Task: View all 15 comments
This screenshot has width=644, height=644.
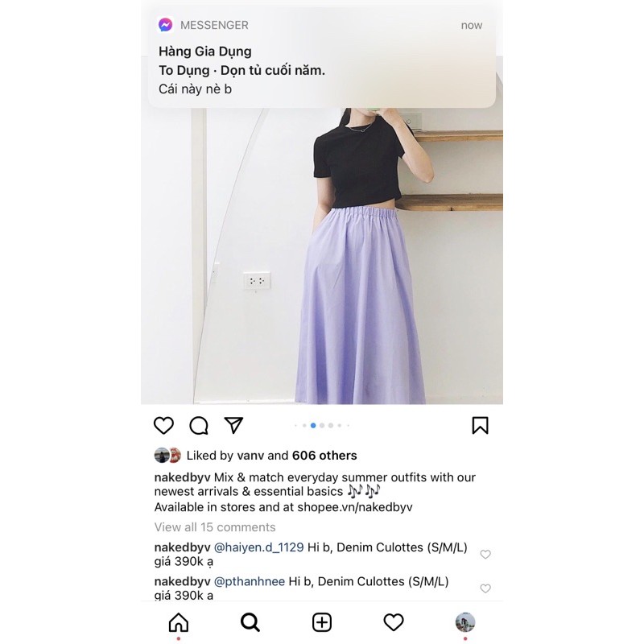Action: (x=215, y=527)
